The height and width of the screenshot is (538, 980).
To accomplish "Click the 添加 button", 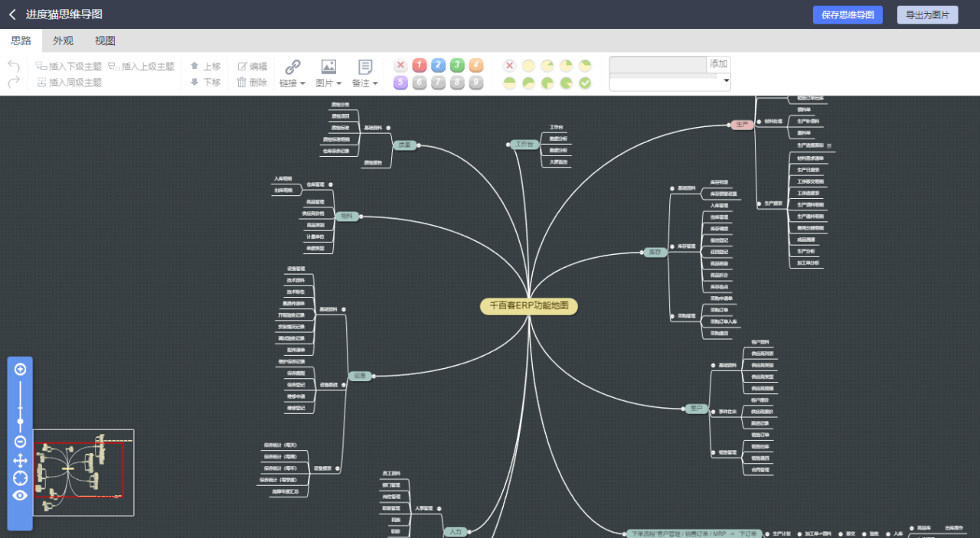I will click(x=719, y=64).
